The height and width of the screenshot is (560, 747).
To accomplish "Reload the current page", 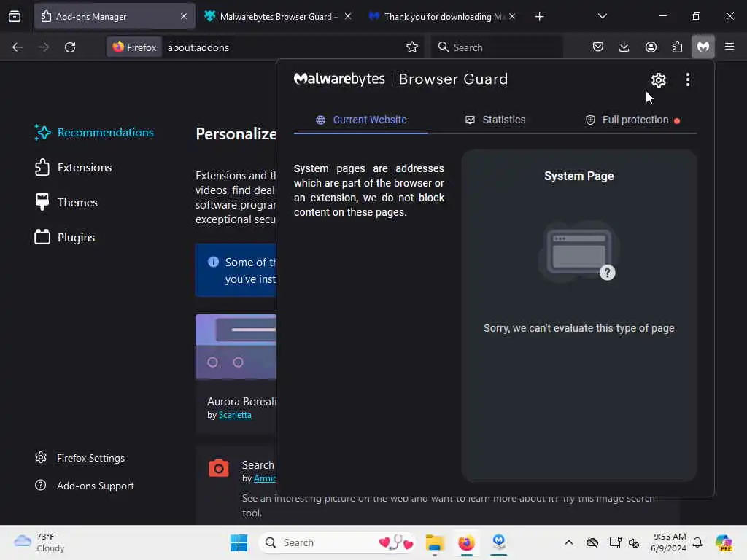I will click(x=70, y=47).
